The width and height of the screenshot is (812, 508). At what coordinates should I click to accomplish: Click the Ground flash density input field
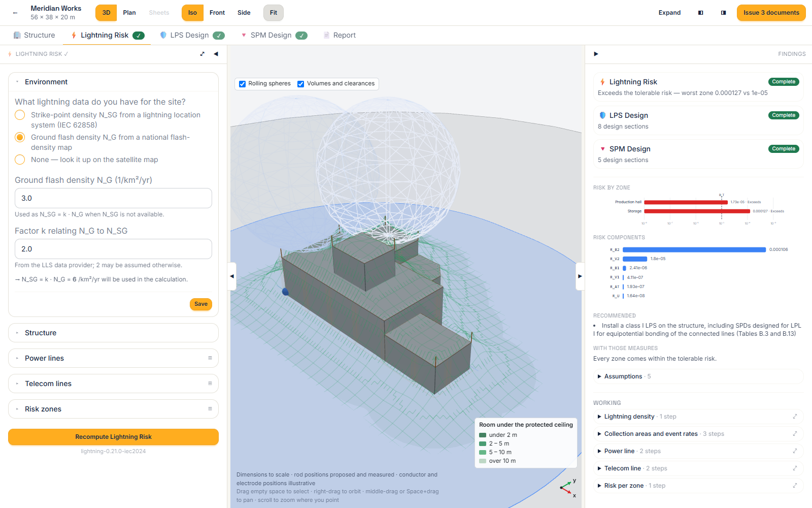pos(113,198)
